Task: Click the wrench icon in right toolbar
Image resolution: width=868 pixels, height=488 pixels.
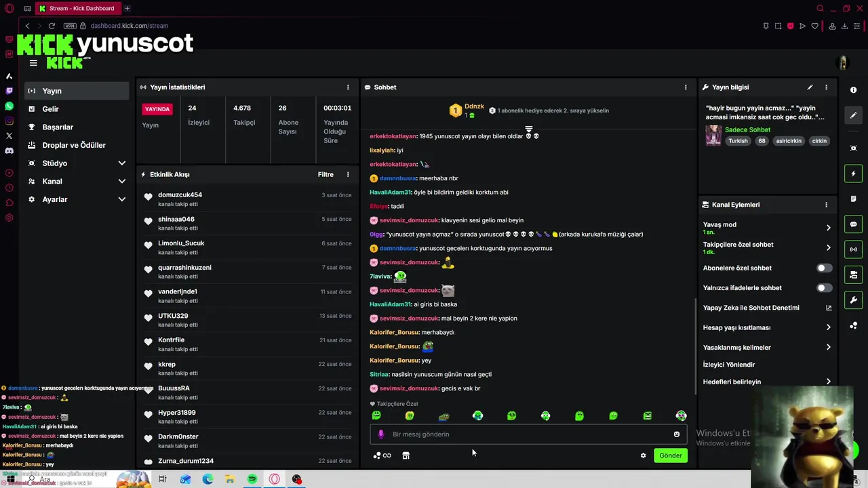Action: (854, 300)
